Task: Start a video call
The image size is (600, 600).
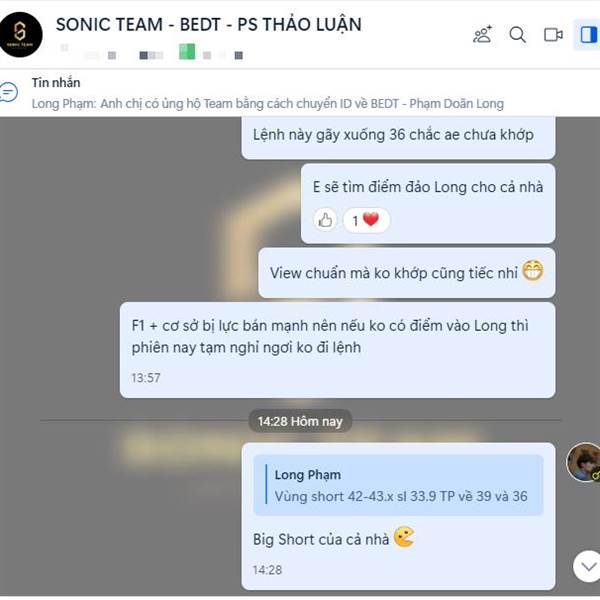Action: tap(553, 35)
